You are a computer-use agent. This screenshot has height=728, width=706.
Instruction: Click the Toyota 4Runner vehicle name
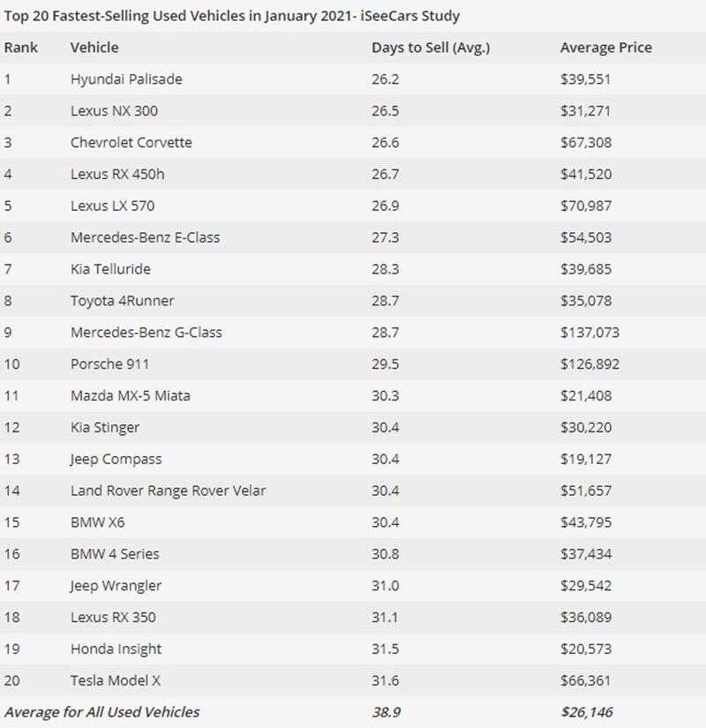(122, 301)
